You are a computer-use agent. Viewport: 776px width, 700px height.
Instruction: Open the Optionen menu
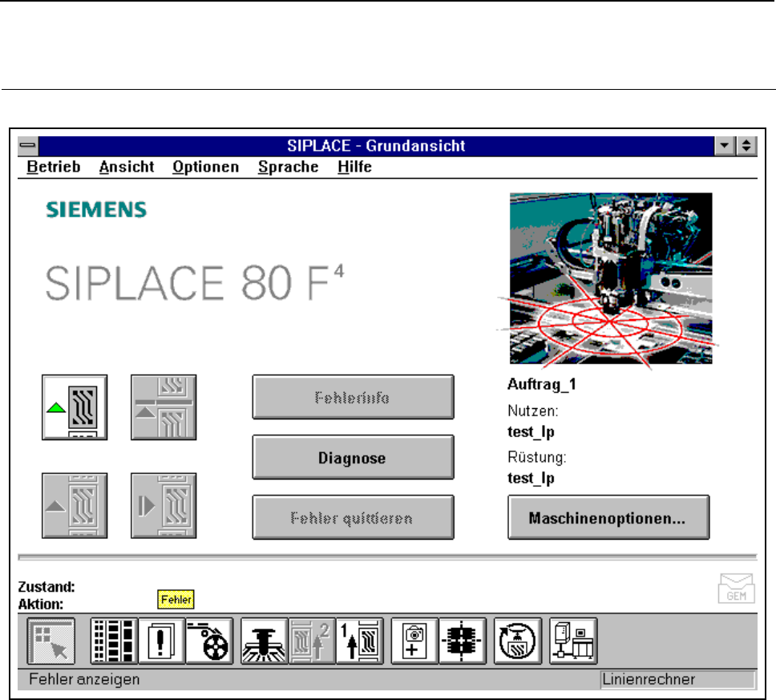pos(205,167)
